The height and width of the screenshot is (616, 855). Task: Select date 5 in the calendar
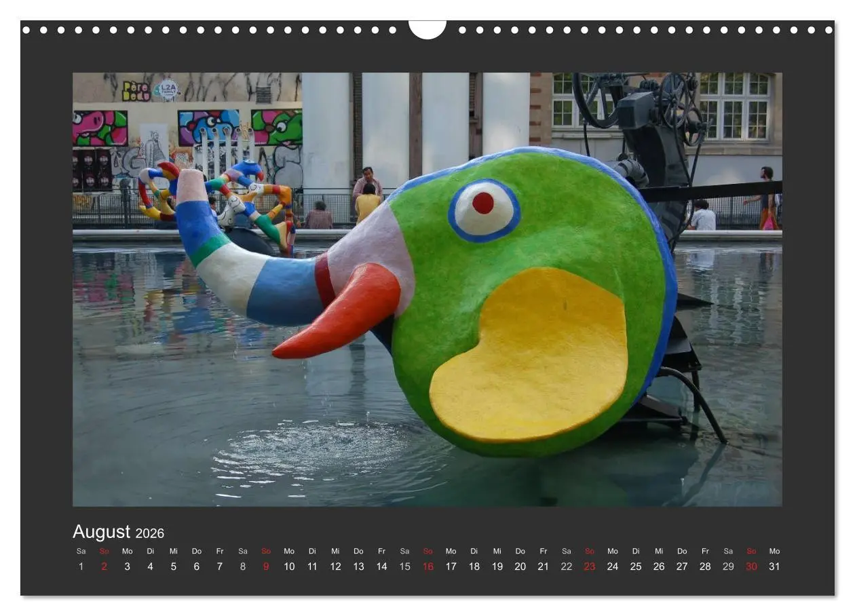tap(173, 566)
